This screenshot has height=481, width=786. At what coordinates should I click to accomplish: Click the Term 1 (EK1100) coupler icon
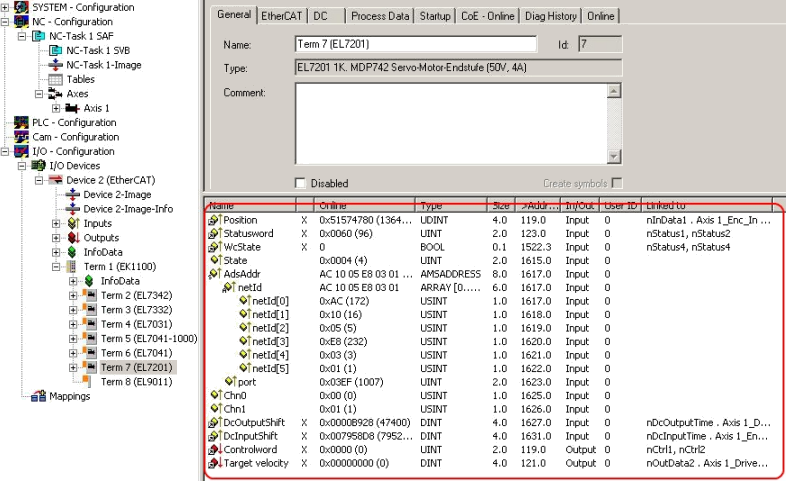point(73,267)
